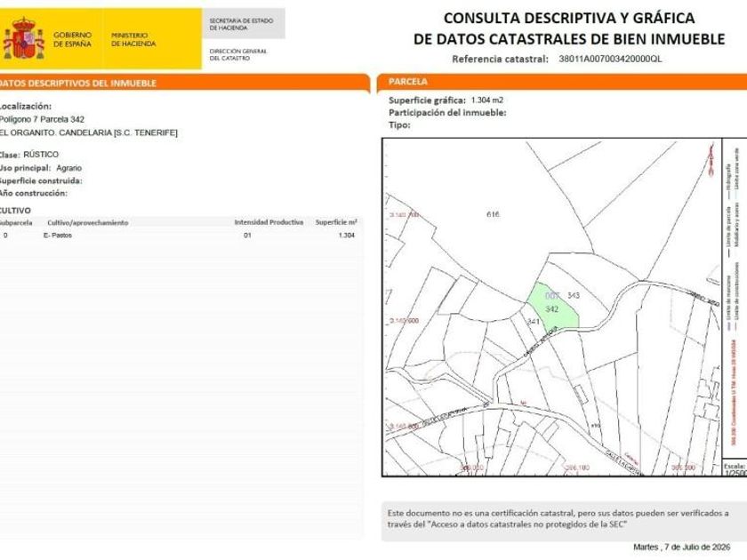The width and height of the screenshot is (747, 560).
Task: Click the Parcela section header
Action: 562,82
